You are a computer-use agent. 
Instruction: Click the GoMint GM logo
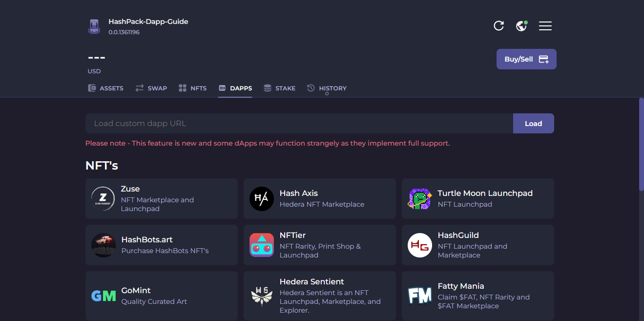(x=104, y=296)
